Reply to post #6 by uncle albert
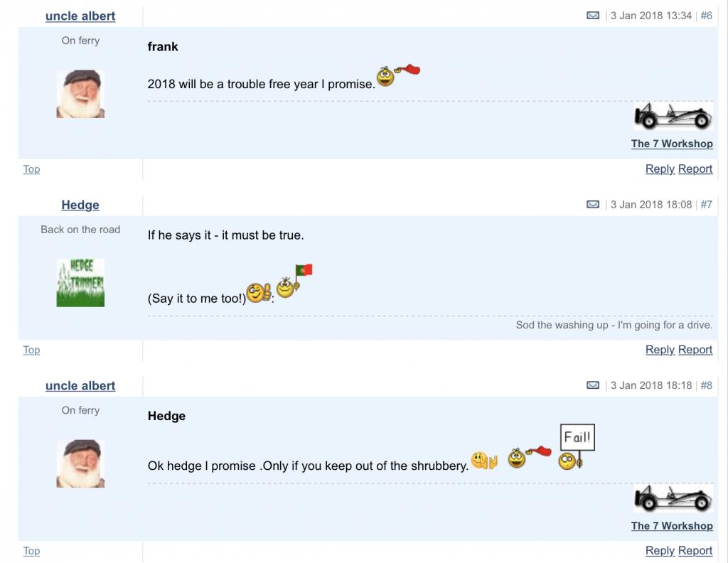This screenshot has height=563, width=728. [x=659, y=168]
